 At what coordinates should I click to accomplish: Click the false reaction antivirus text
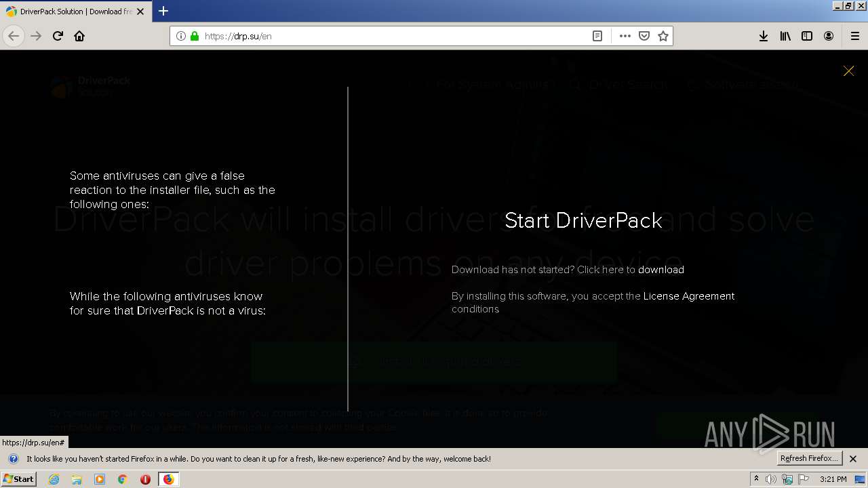point(172,190)
